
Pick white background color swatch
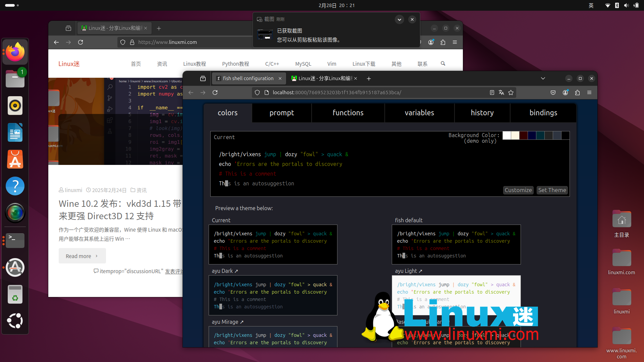coord(507,135)
